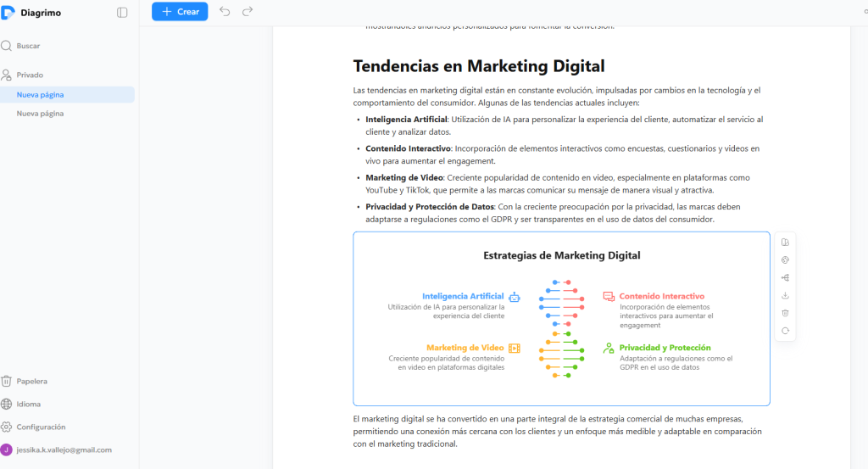Click the chat icon beside Contenido Interactivo

(609, 297)
